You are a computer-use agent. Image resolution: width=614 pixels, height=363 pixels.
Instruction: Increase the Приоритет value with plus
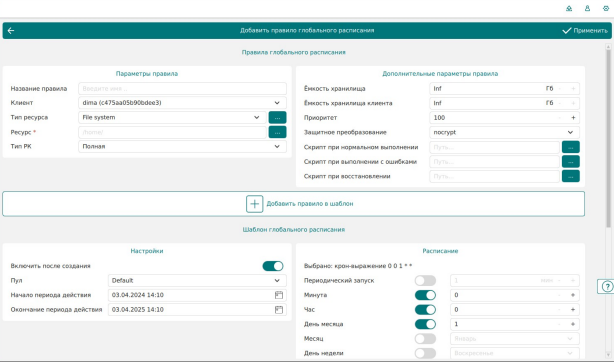(x=573, y=118)
